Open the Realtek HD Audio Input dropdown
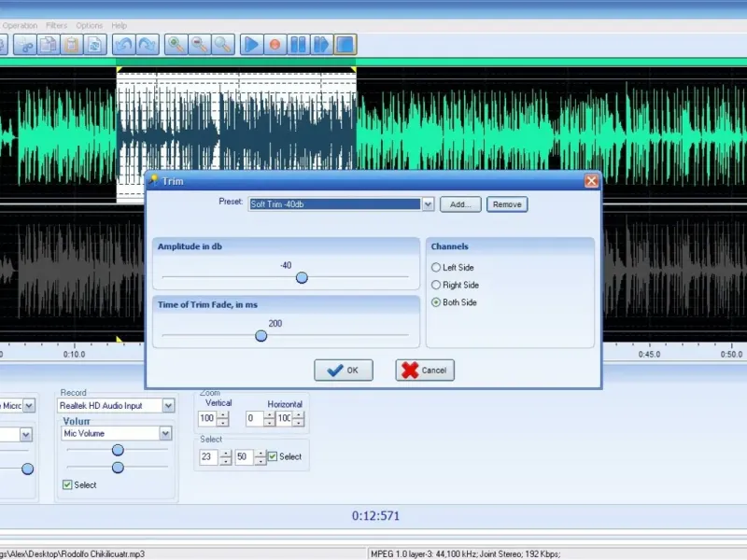 tap(166, 406)
